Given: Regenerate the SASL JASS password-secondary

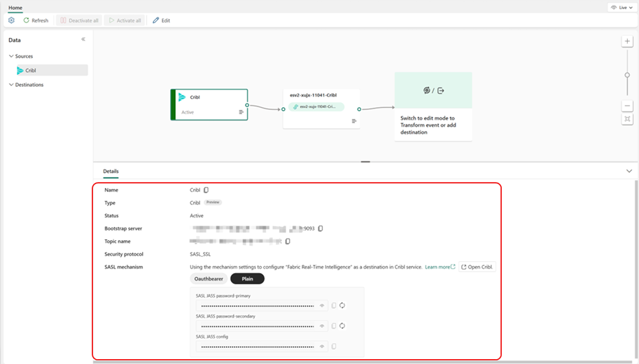Looking at the screenshot, I should pyautogui.click(x=342, y=325).
